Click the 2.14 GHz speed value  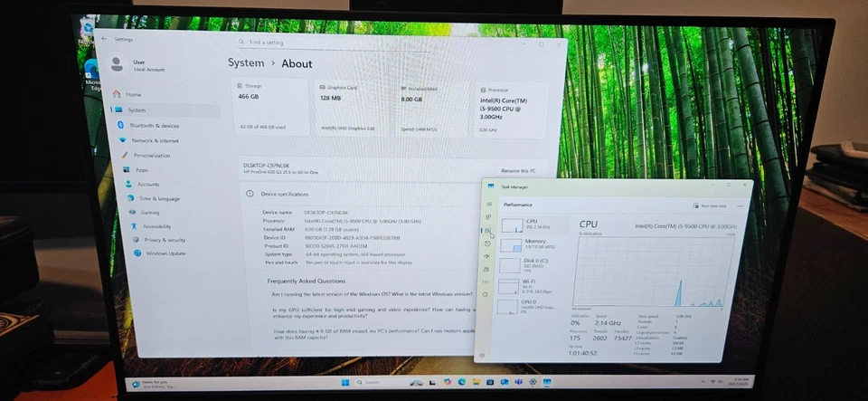pos(608,323)
